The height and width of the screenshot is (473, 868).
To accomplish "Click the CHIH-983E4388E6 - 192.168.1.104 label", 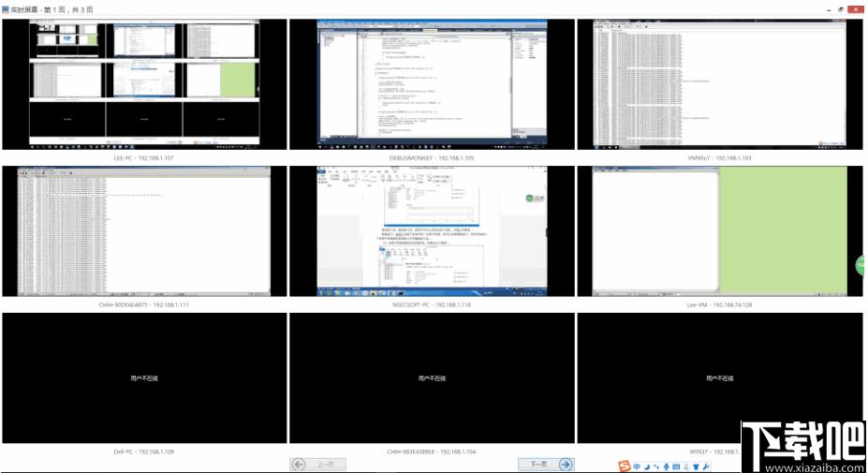I will click(x=432, y=451).
